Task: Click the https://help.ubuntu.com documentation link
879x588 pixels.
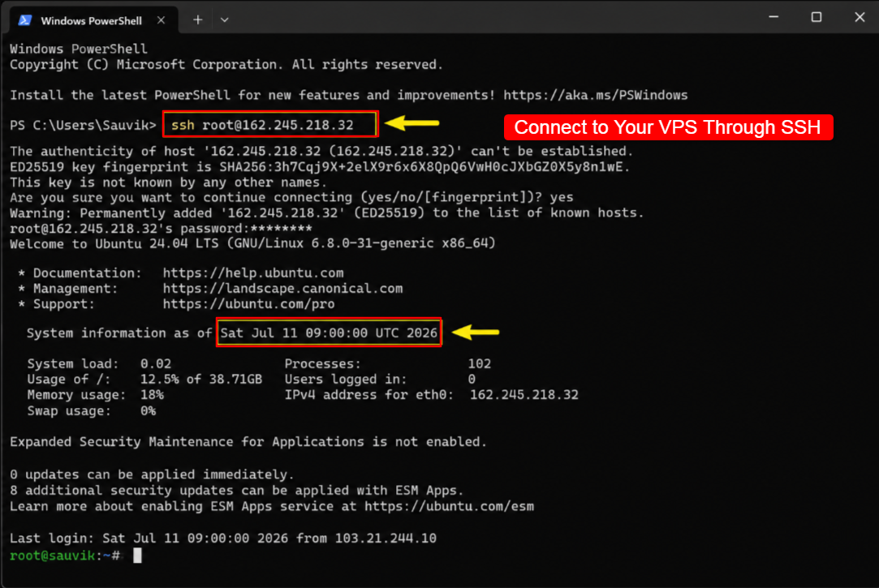Action: pos(253,273)
